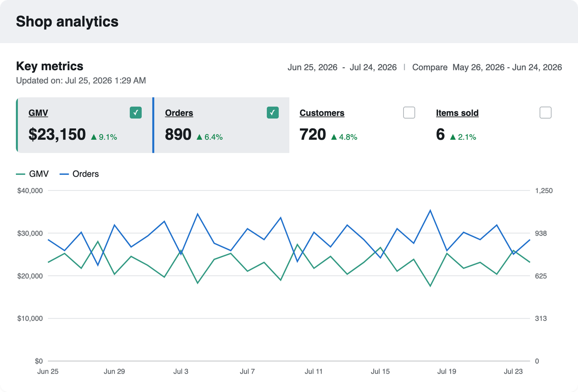Select the $23,150 GMV value

pos(57,134)
